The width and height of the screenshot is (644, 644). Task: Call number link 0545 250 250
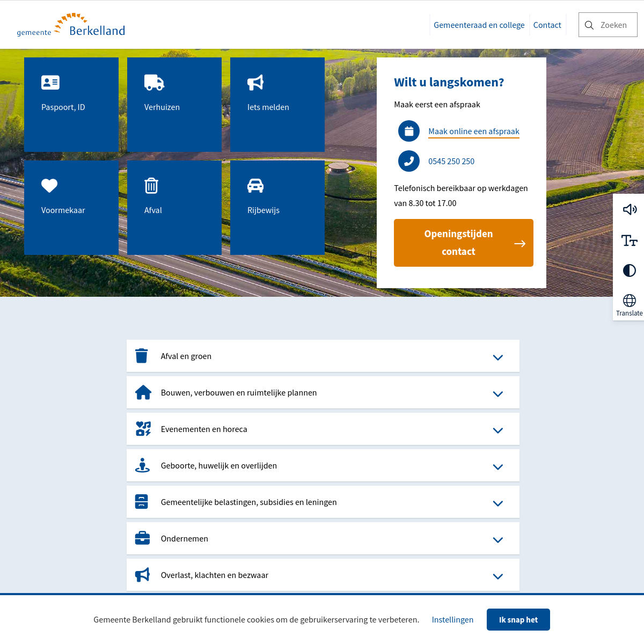[x=451, y=162]
